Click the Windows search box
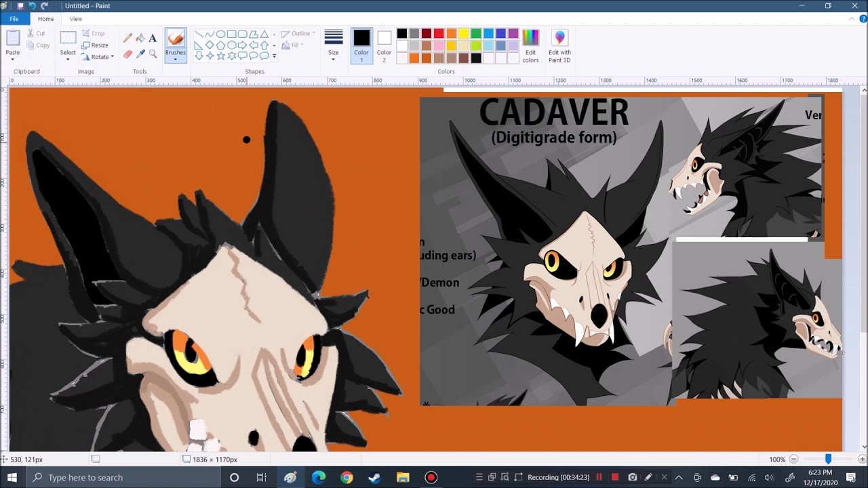Screen dimensions: 868x488 (x=123, y=477)
